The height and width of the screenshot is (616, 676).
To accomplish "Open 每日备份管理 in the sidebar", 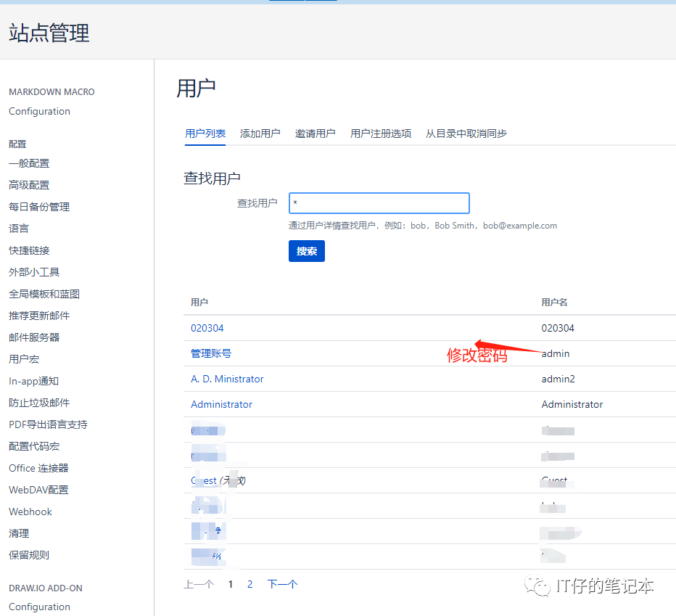I will tap(39, 207).
